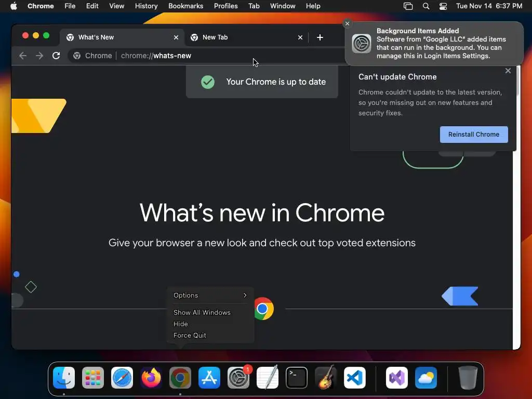Reload the What's New page

(x=56, y=56)
